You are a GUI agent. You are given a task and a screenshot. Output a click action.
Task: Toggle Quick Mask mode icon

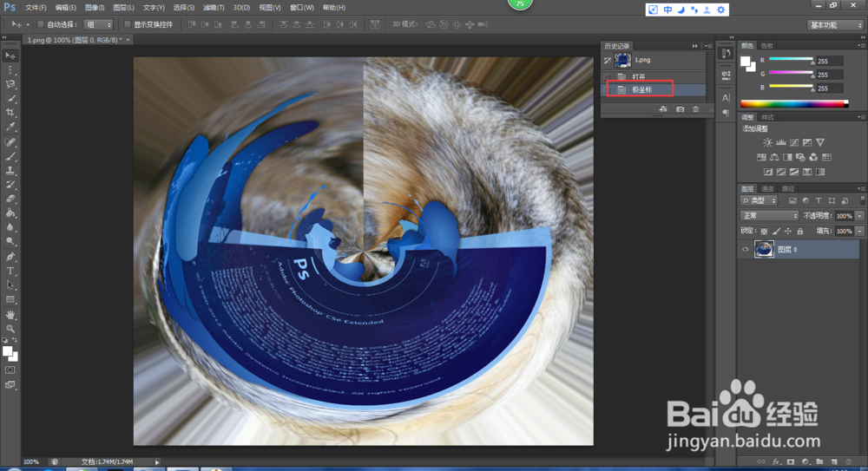point(10,370)
